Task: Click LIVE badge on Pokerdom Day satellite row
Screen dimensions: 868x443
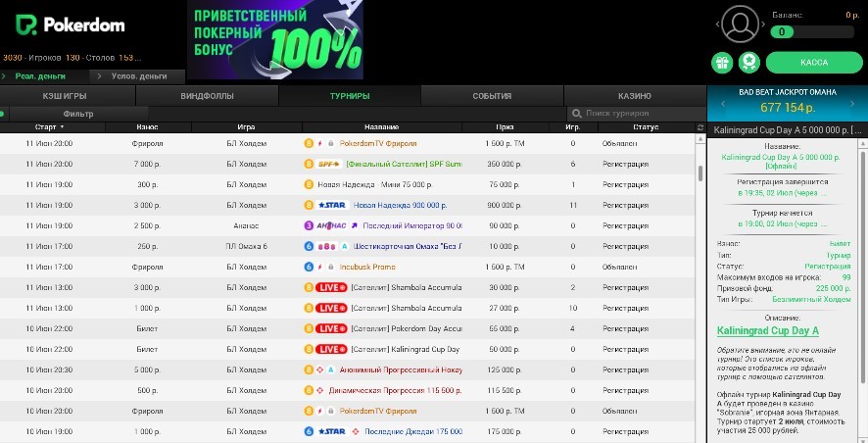Action: [x=331, y=329]
